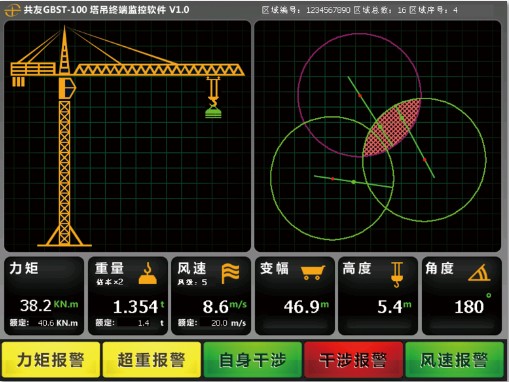This screenshot has height=382, width=509.
Task: Click the magenta crane radius circle center
Action: (x=360, y=96)
